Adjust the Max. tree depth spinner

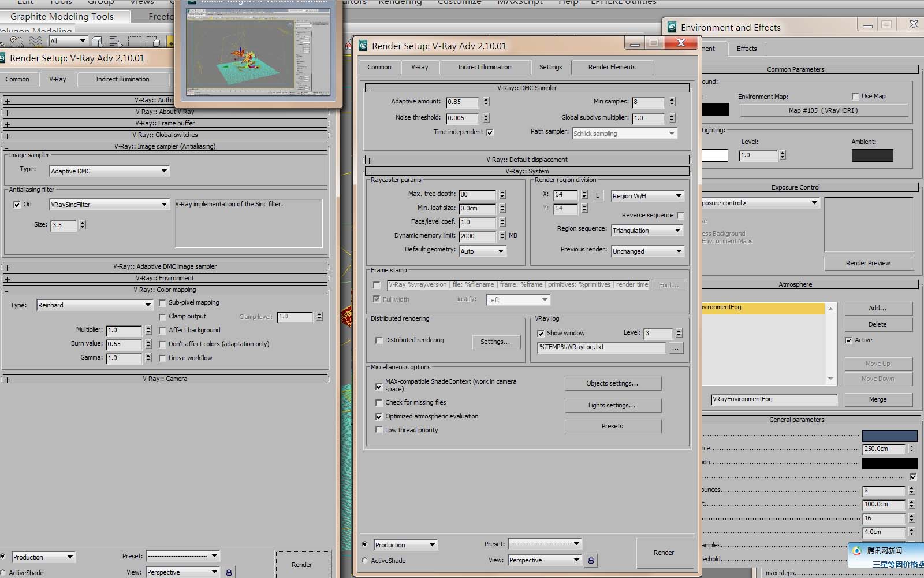[502, 194]
